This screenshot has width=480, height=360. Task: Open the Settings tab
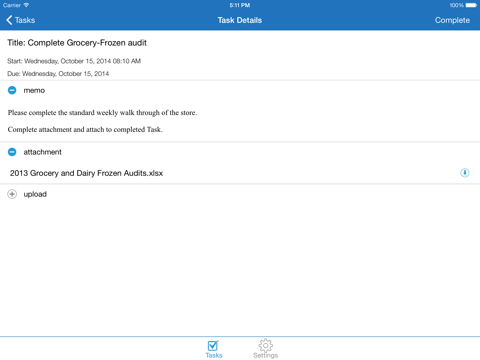[265, 349]
